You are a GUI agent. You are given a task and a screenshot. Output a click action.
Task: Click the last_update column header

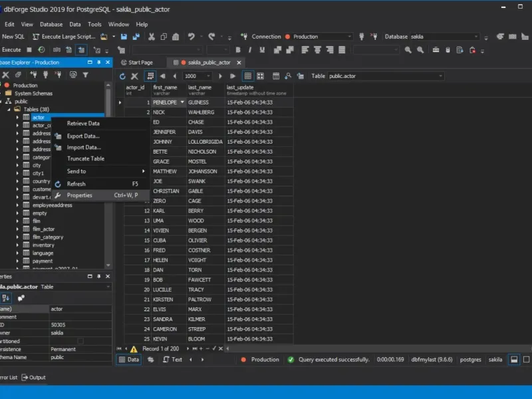[x=259, y=90]
